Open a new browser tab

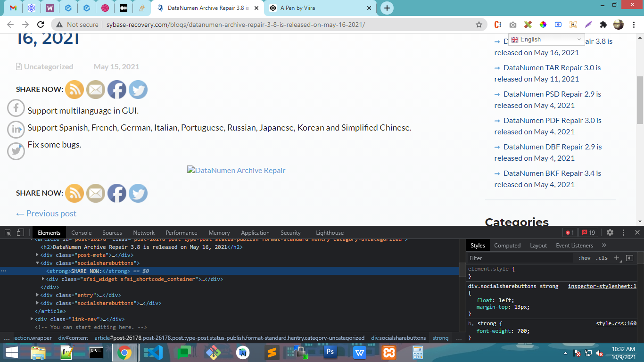[387, 8]
